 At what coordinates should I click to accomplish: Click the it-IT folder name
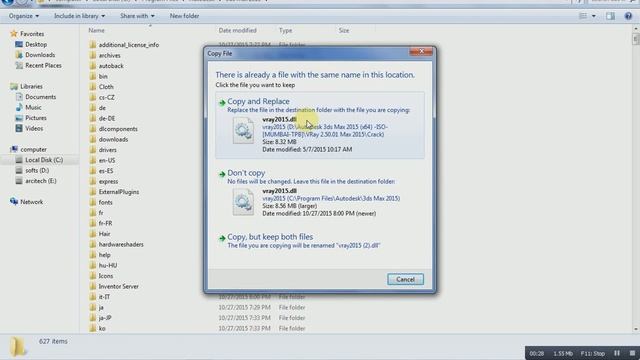[x=104, y=297]
